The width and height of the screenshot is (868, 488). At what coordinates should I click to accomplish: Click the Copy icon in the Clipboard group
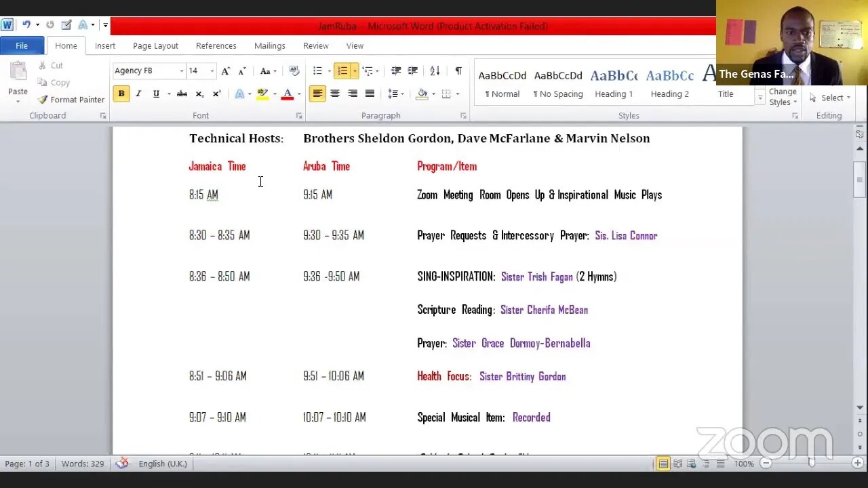click(x=43, y=82)
